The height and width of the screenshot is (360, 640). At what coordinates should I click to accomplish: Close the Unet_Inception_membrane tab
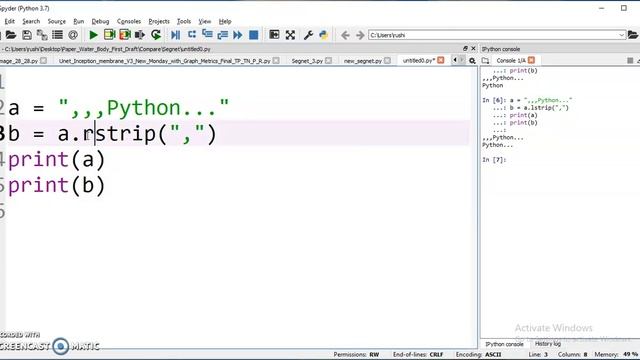pos(276,60)
